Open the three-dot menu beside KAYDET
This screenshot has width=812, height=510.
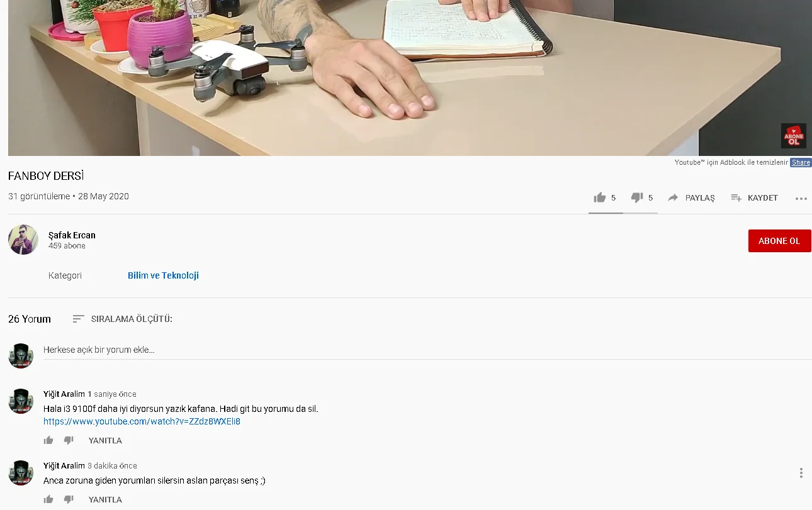pos(801,198)
